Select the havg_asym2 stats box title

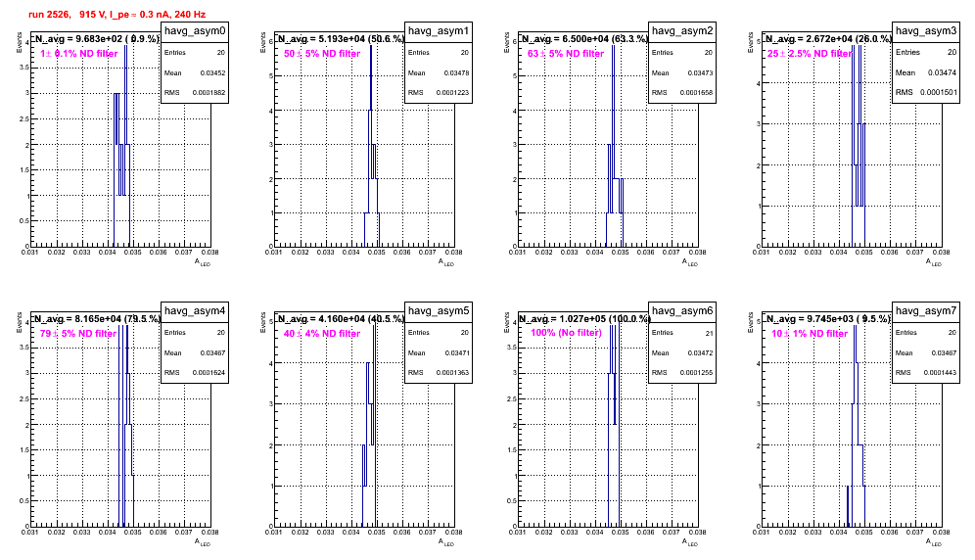[x=682, y=31]
